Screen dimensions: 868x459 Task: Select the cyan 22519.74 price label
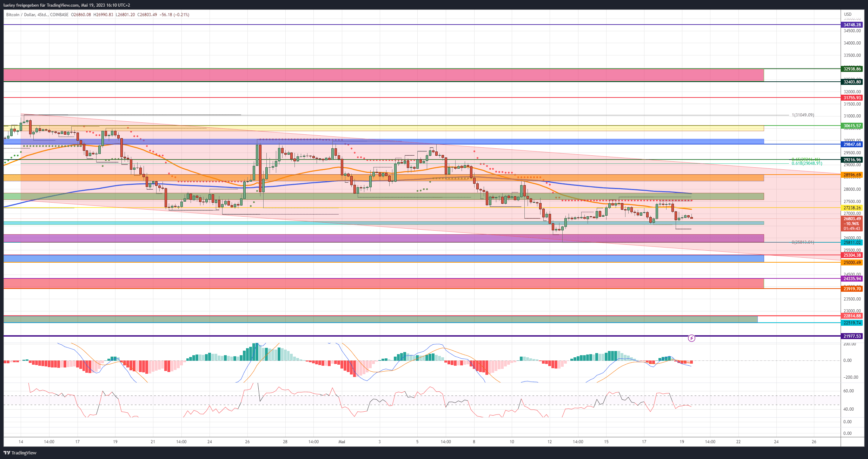pyautogui.click(x=852, y=323)
